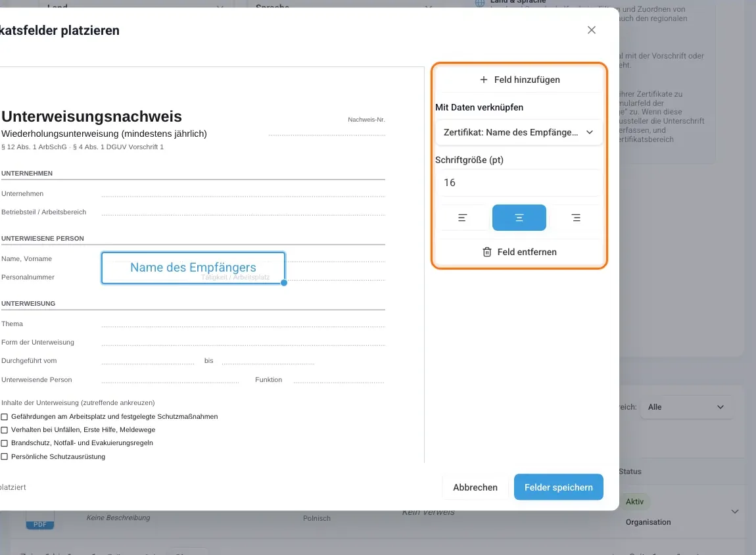Screen dimensions: 756x555
Task: Click the Form der Unterweisung label
Action: [x=37, y=343]
